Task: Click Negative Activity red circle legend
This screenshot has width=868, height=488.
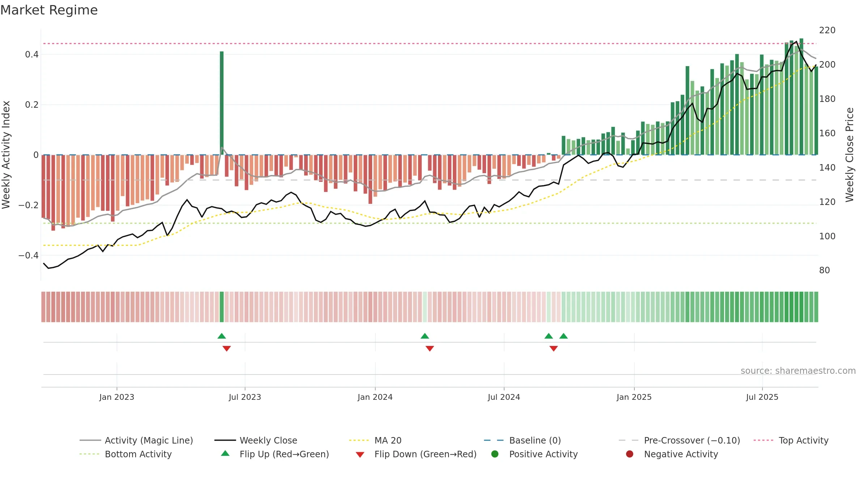Action: pyautogui.click(x=630, y=454)
